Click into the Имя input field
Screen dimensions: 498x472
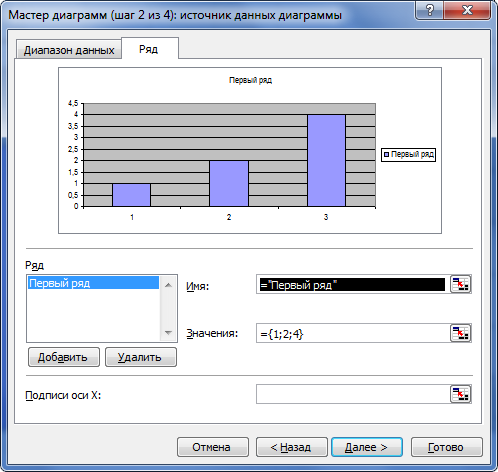point(353,284)
